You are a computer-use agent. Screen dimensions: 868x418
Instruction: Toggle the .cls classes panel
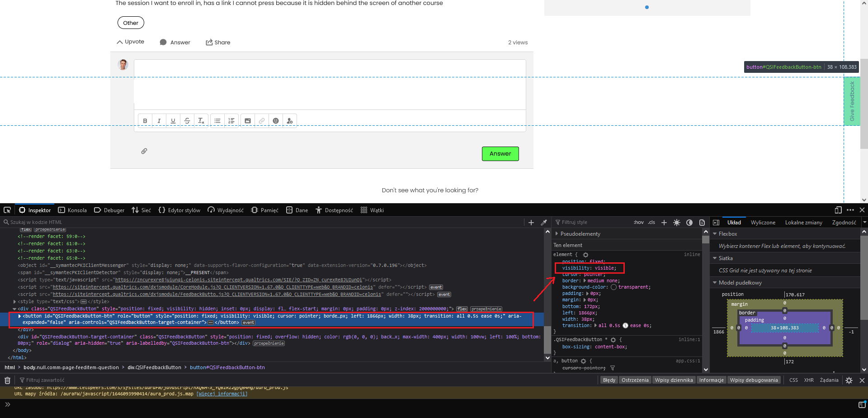(651, 222)
